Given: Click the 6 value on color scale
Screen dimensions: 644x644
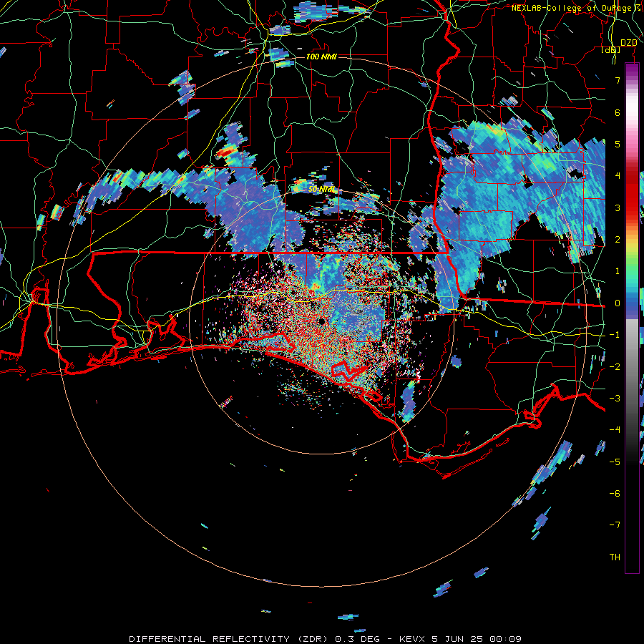Looking at the screenshot, I should 618,112.
